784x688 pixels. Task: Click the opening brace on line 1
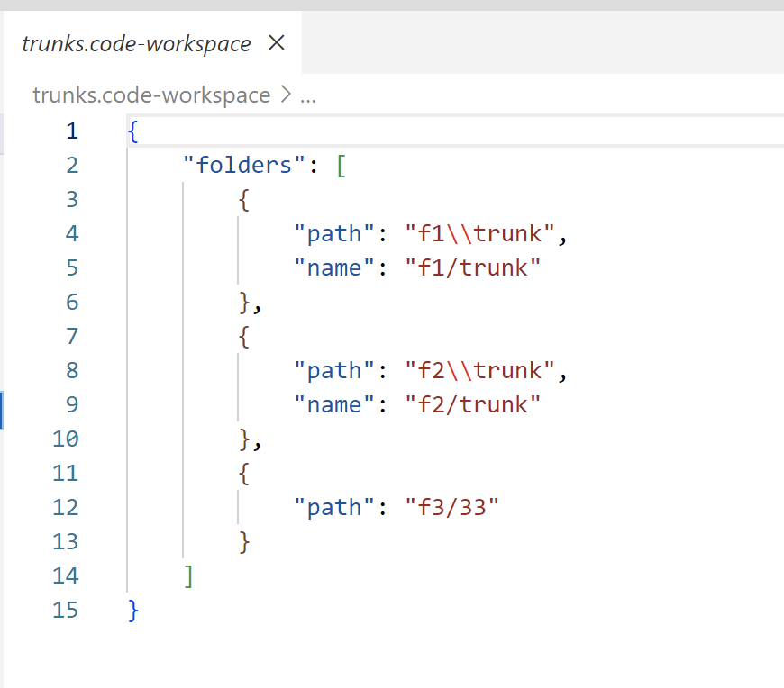132,131
